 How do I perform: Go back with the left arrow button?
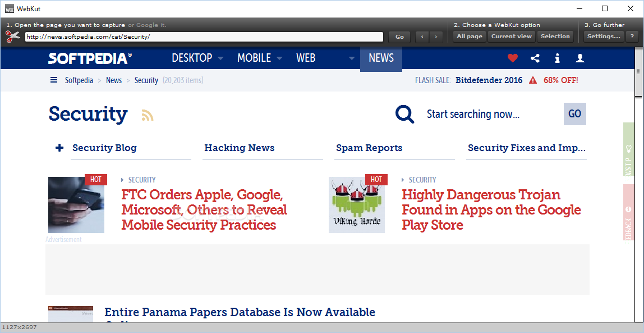422,37
